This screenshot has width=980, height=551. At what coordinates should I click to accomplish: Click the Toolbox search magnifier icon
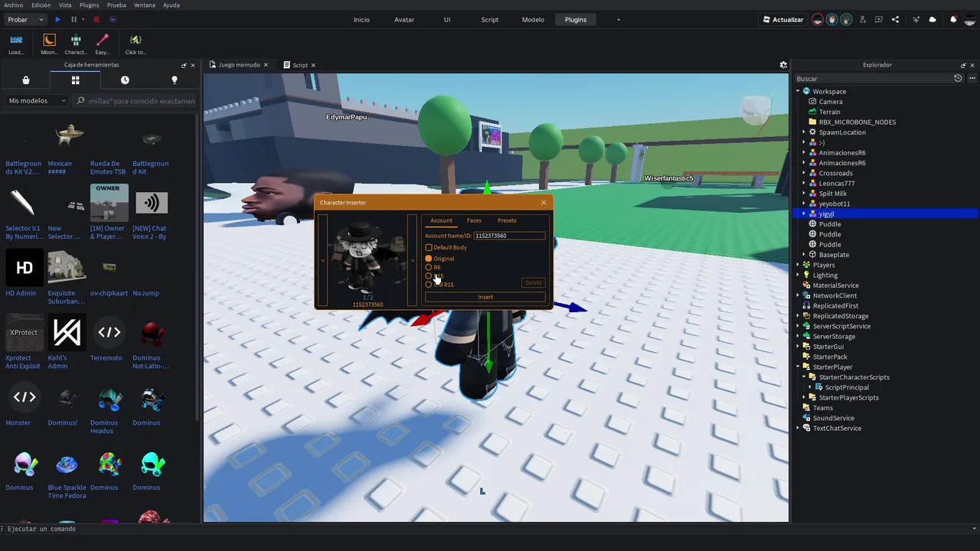tap(81, 100)
